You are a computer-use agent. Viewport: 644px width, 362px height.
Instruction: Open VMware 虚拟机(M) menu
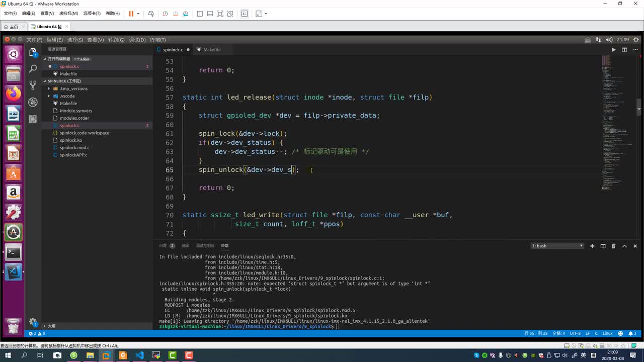coord(68,14)
